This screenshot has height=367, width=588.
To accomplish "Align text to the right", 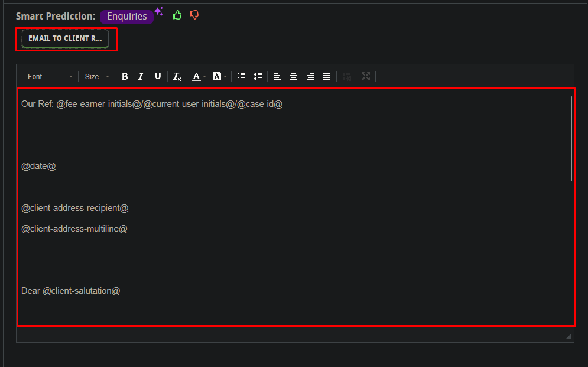I will [310, 76].
